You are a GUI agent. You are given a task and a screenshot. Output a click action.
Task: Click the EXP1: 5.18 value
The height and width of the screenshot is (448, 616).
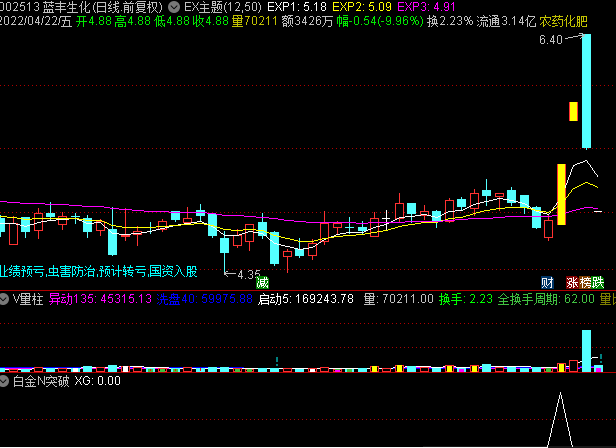coord(297,7)
